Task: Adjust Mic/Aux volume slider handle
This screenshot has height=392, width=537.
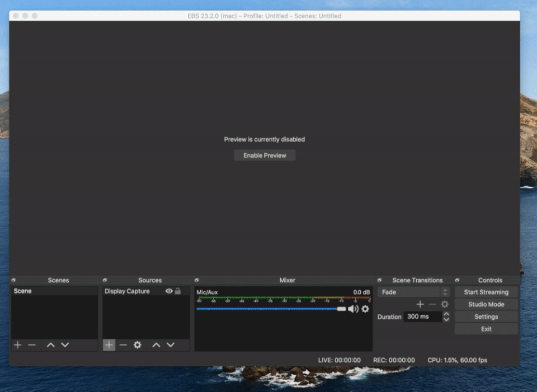Action: [x=341, y=309]
